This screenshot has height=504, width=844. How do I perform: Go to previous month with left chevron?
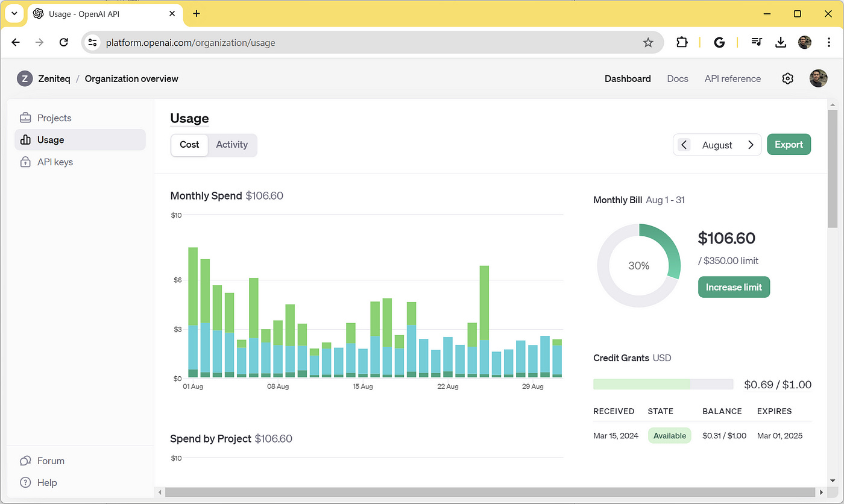pyautogui.click(x=684, y=145)
